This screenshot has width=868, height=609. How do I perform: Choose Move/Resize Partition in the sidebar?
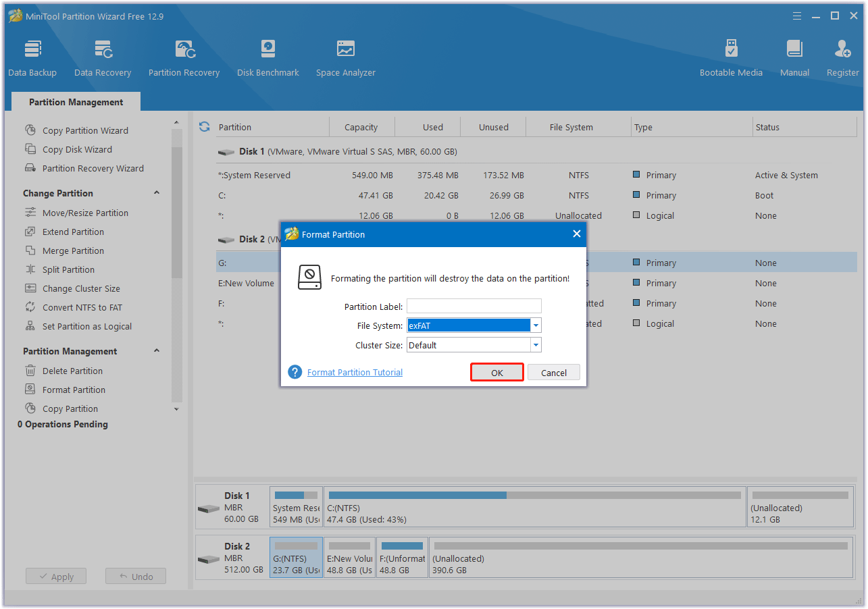point(85,213)
